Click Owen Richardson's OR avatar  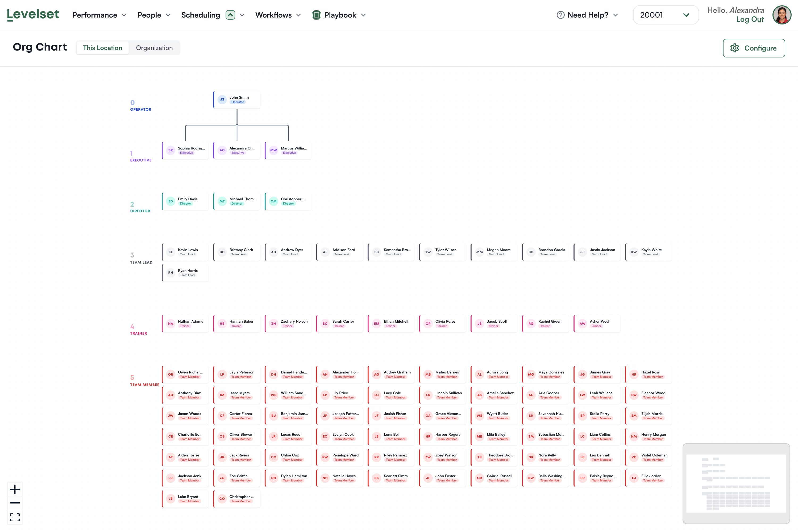point(171,374)
